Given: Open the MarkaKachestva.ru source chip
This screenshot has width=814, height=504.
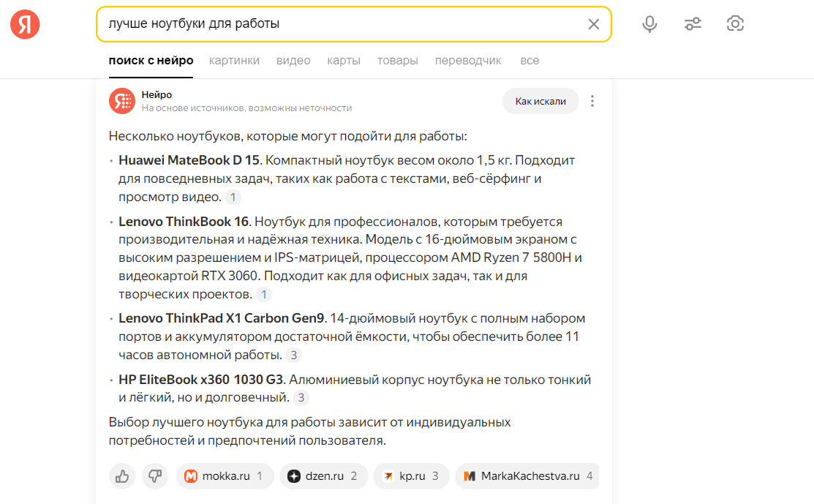Looking at the screenshot, I should [x=527, y=476].
